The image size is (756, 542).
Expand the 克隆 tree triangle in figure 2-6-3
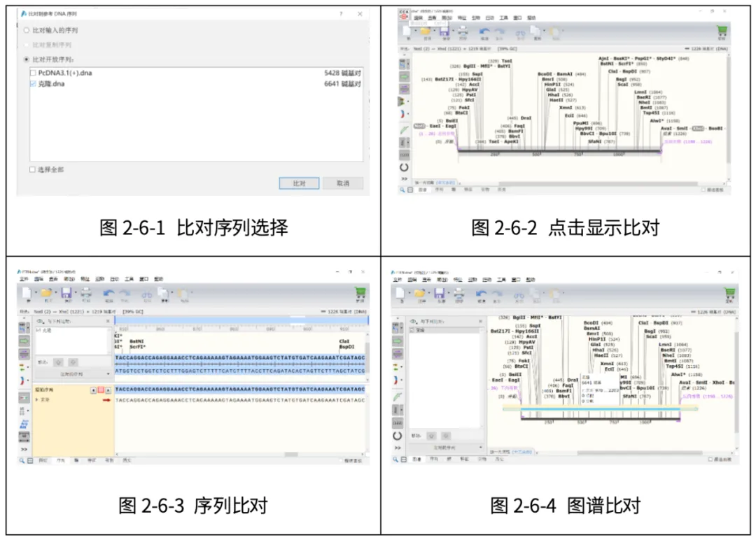[x=37, y=399]
